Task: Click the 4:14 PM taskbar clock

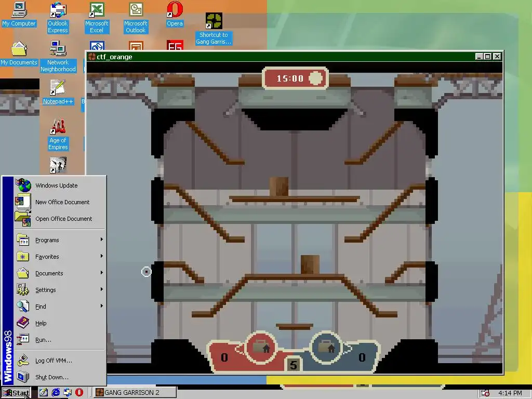Action: tap(510, 393)
